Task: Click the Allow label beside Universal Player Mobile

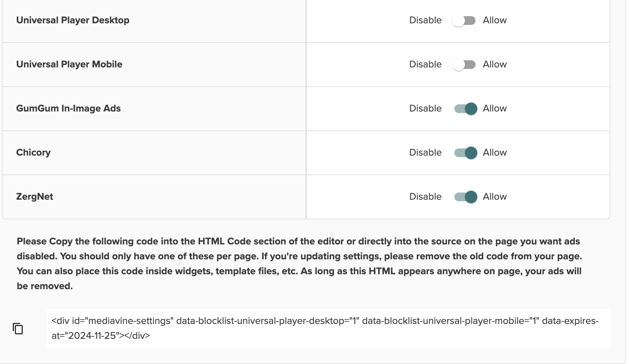Action: (494, 64)
